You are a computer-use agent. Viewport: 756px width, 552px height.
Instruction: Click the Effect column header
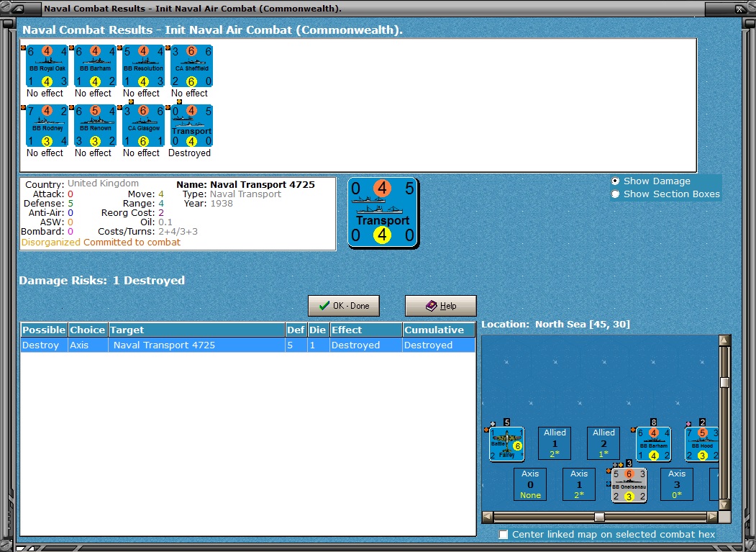366,330
